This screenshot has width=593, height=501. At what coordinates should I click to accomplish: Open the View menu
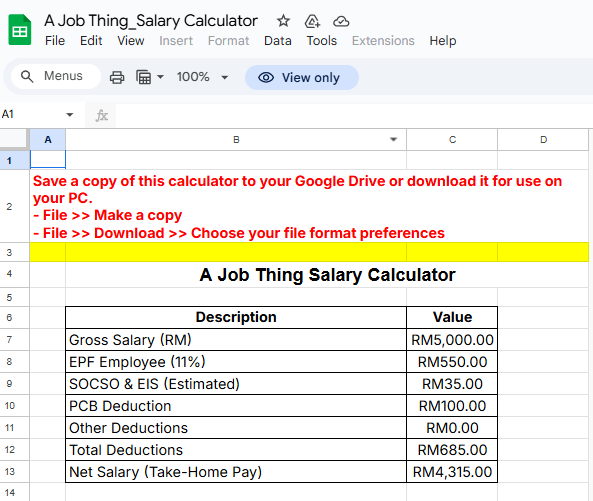coord(130,41)
